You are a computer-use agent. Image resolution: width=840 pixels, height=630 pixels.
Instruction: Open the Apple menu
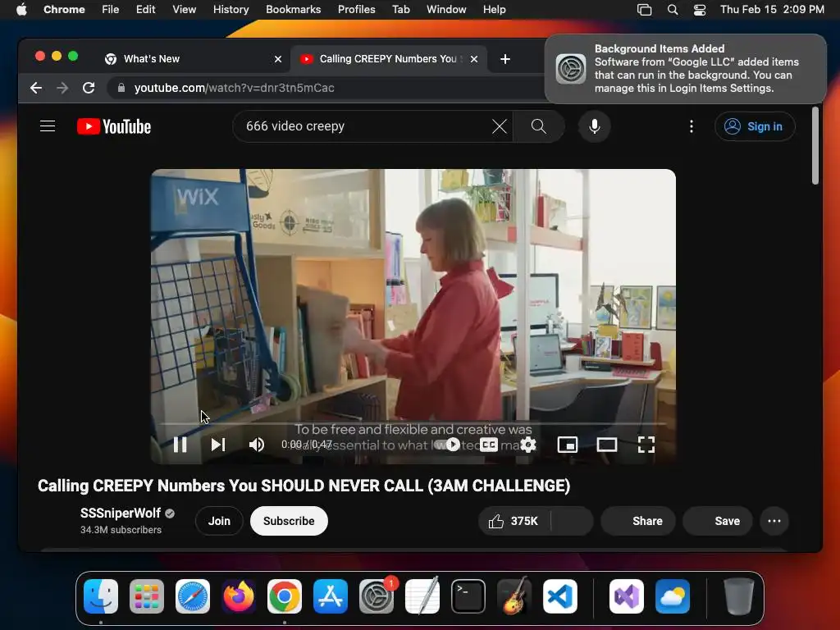(21, 10)
